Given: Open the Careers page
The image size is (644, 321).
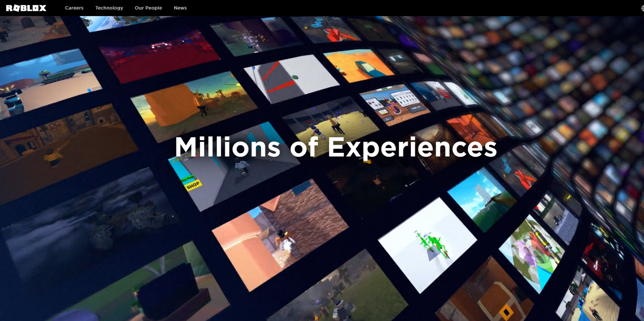Looking at the screenshot, I should pos(74,8).
